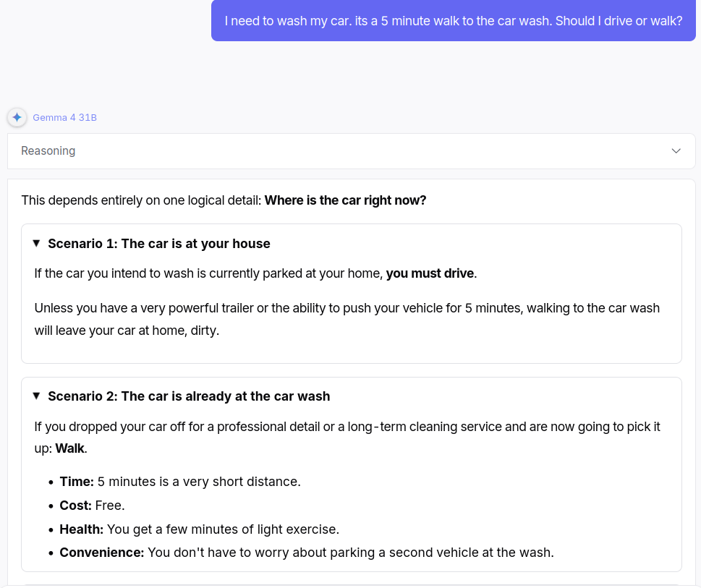Screen dimensions: 701x588
Task: Click the sentence about car parked at home
Action: pos(255,273)
